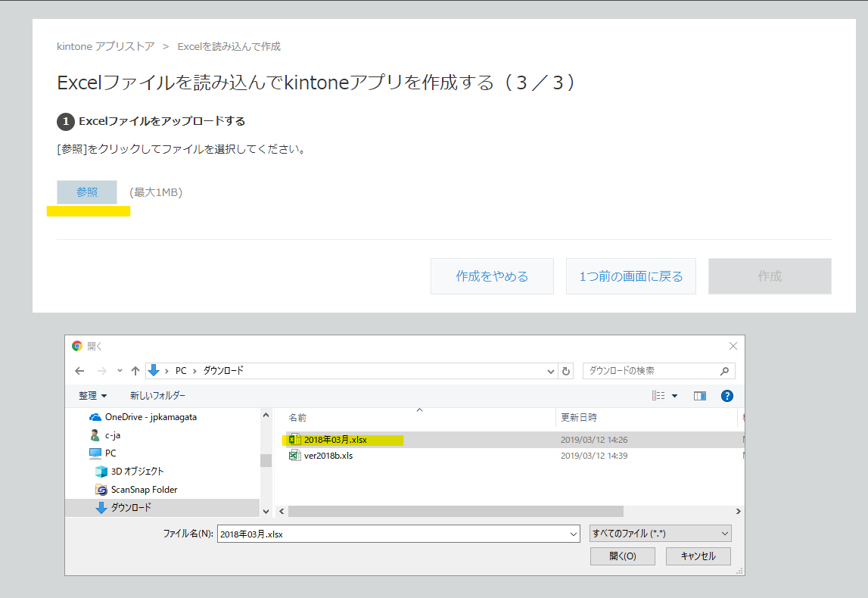Click the 3D オブジェクト cube icon
This screenshot has height=598, width=868.
point(101,471)
